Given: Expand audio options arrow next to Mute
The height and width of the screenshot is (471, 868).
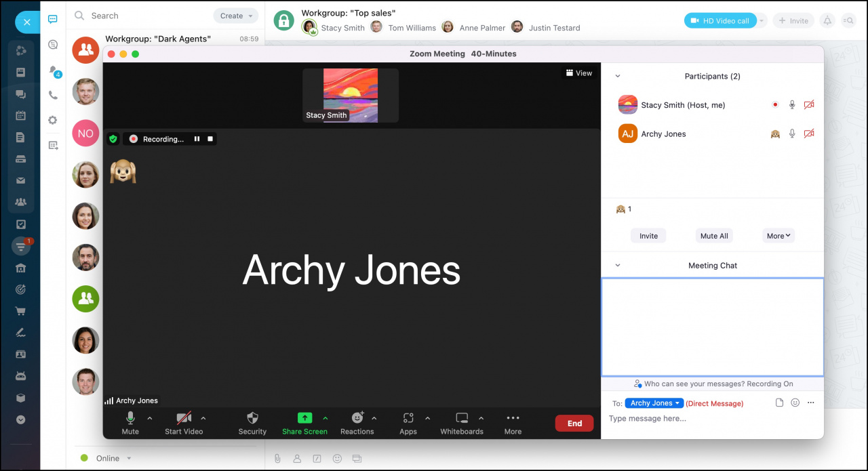Looking at the screenshot, I should coord(150,418).
